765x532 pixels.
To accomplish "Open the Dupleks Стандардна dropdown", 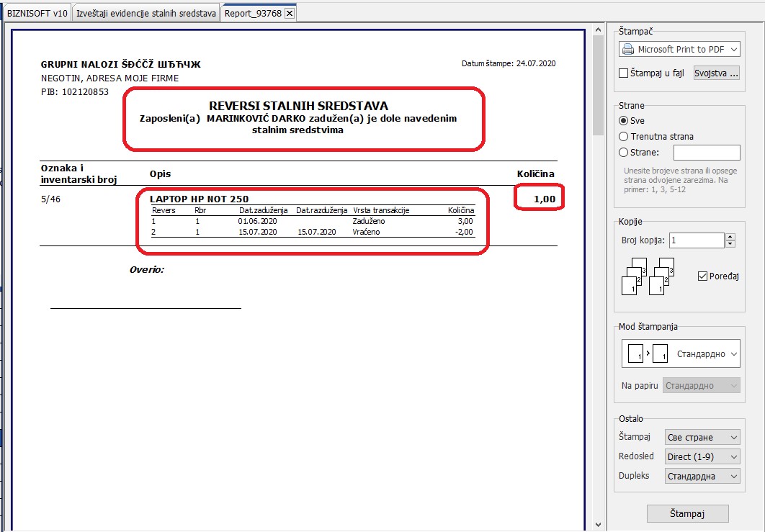I will click(702, 477).
